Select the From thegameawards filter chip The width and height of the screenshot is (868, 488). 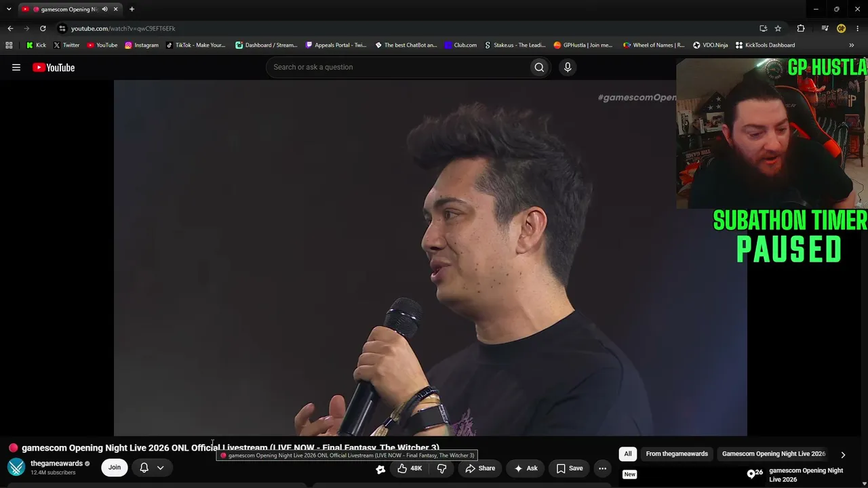[x=677, y=454]
